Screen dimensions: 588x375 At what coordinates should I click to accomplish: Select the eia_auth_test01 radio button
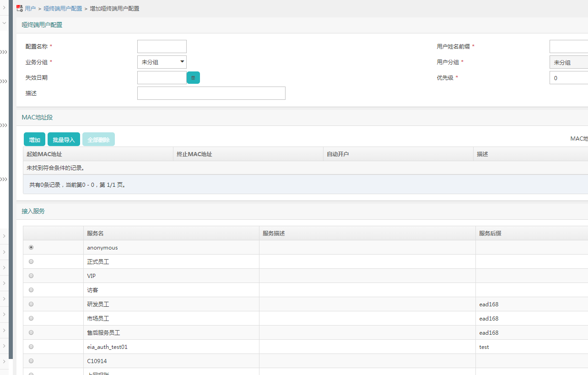click(x=31, y=347)
